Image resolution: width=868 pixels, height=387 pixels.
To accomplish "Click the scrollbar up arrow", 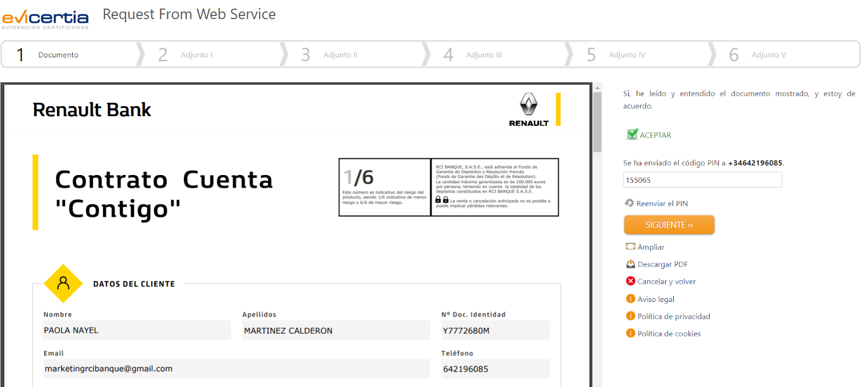I will [x=597, y=87].
